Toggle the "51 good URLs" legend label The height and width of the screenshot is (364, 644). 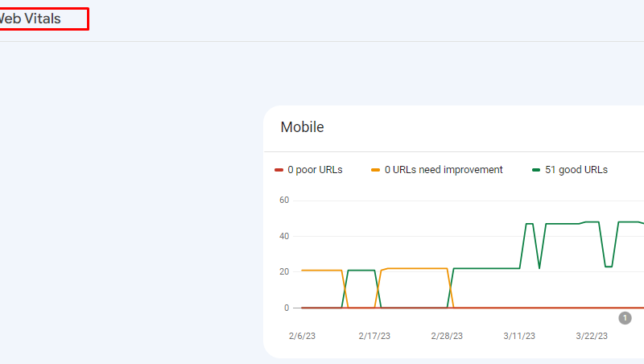[x=576, y=170]
